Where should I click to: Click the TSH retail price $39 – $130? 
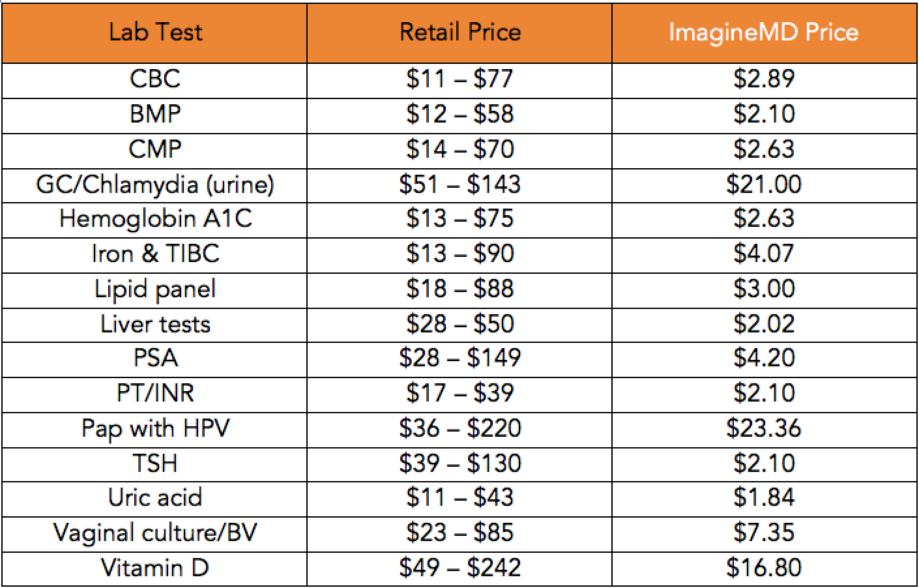459,464
